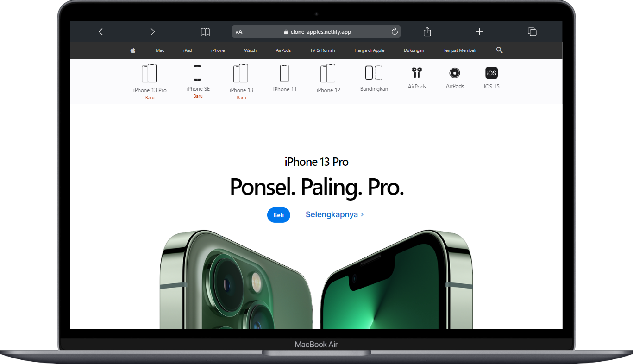Add a new tab with the plus icon
The height and width of the screenshot is (364, 633).
(x=479, y=32)
